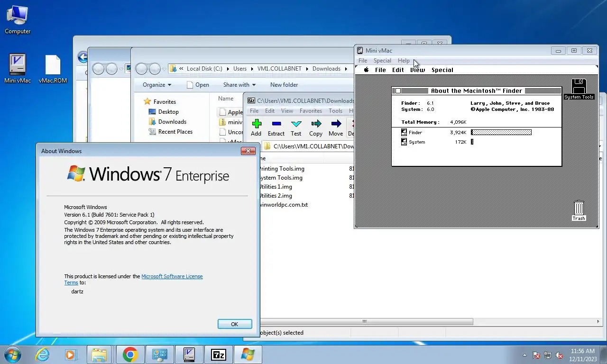Open the Help menu in Mini vMac
This screenshot has height=364, width=607.
point(404,61)
